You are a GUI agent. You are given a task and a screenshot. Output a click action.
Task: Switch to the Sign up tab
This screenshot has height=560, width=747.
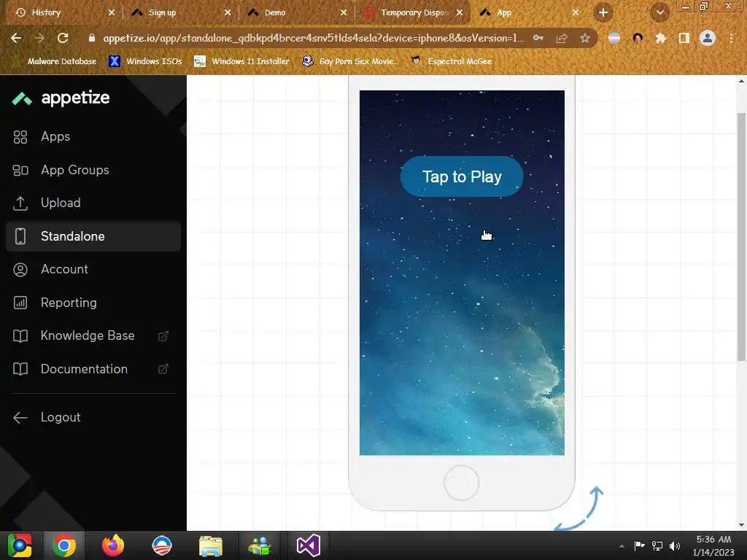[x=181, y=13]
